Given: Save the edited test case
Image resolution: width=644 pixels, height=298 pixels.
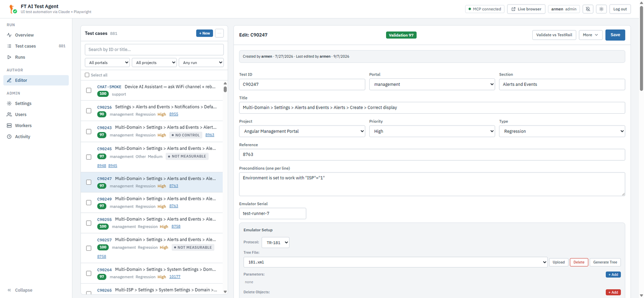Looking at the screenshot, I should coord(615,35).
